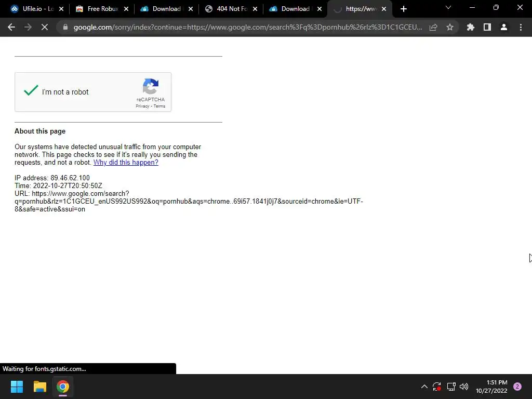532x399 pixels.
Task: Click the address bar URL field
Action: point(248,27)
